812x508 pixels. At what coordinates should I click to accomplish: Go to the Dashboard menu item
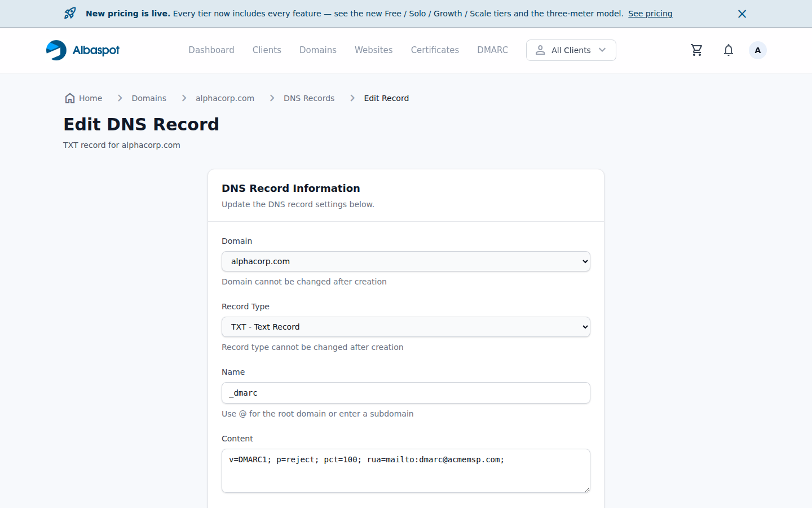point(211,50)
